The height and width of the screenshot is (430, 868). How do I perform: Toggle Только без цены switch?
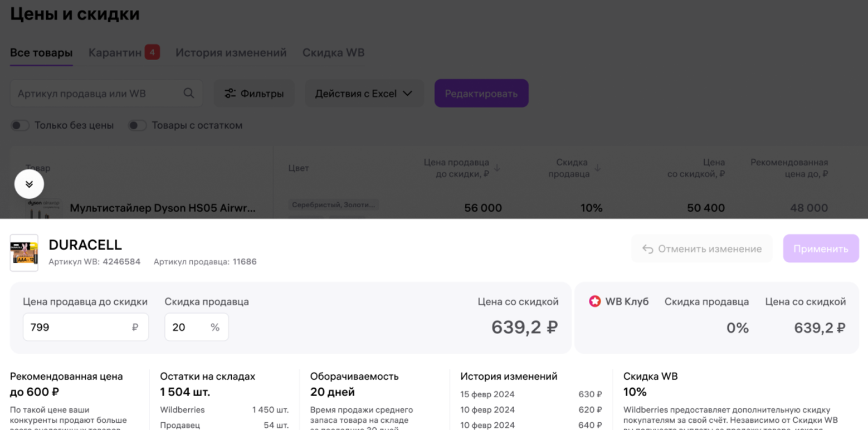[x=20, y=125]
